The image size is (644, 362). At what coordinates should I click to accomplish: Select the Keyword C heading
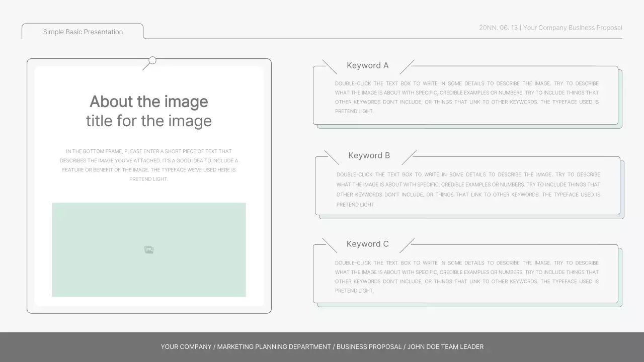[x=367, y=244]
